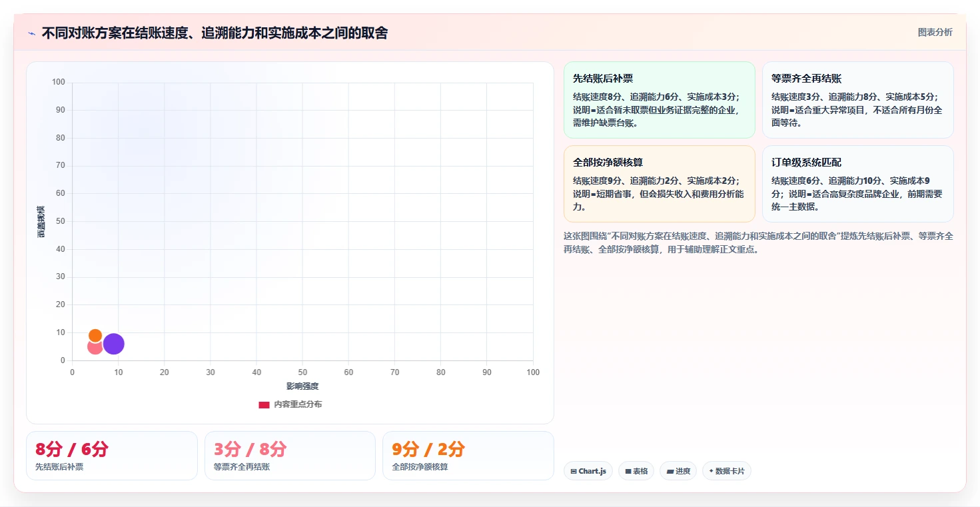The height and width of the screenshot is (507, 980).
Task: Click the 50 tick on the x-axis
Action: coord(302,372)
